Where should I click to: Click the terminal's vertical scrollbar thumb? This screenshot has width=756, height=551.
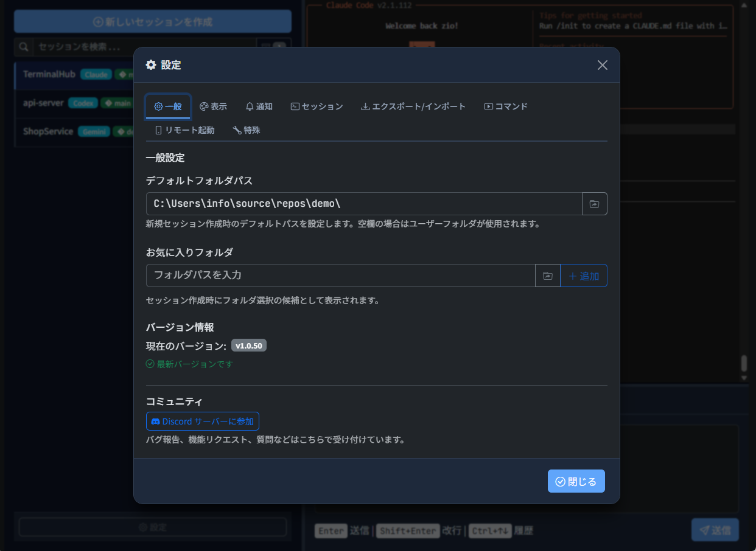coord(743,363)
